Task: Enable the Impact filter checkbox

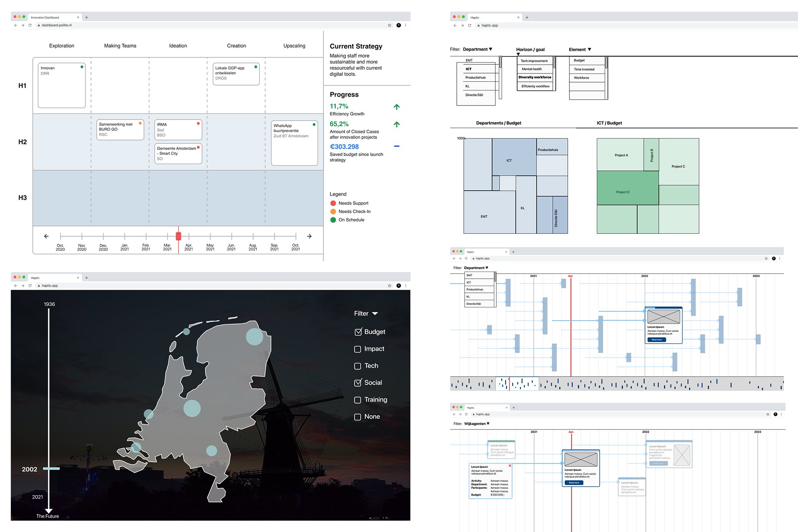Action: [x=358, y=349]
